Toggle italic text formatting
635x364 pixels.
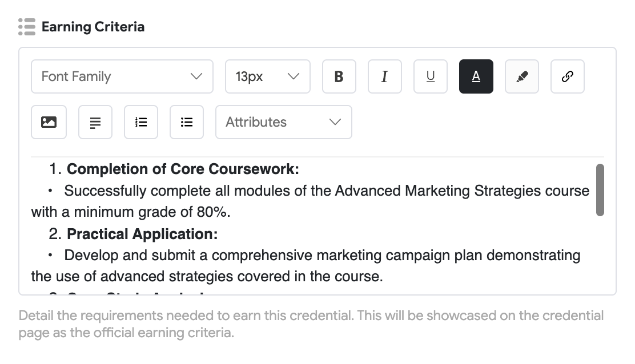[x=384, y=76]
